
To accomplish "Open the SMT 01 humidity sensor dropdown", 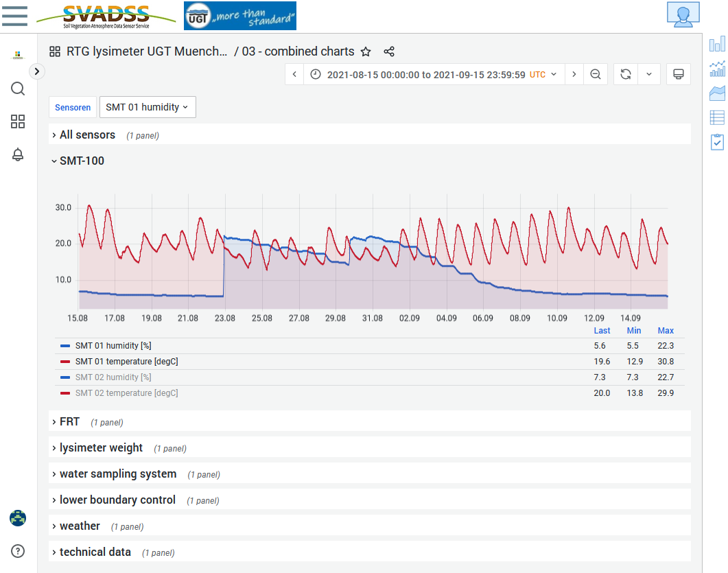I will 148,107.
